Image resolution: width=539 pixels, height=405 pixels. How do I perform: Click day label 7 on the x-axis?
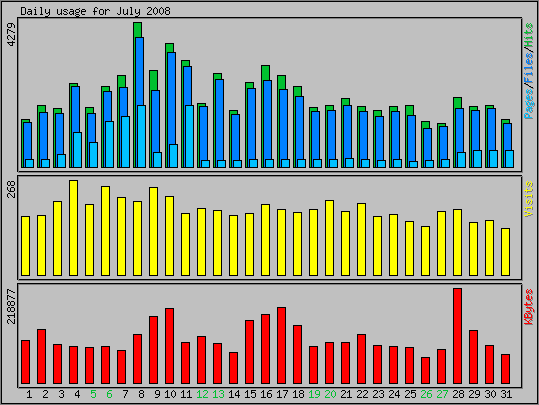[x=125, y=394]
